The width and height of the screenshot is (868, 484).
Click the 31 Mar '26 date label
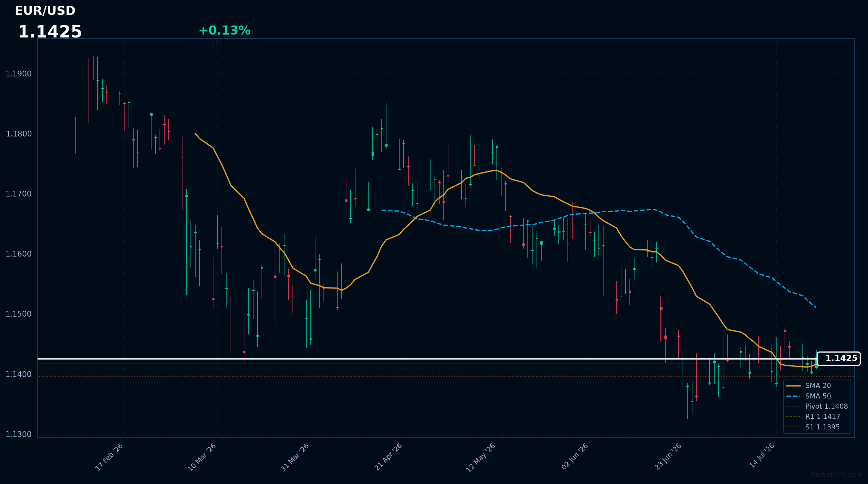pos(295,457)
